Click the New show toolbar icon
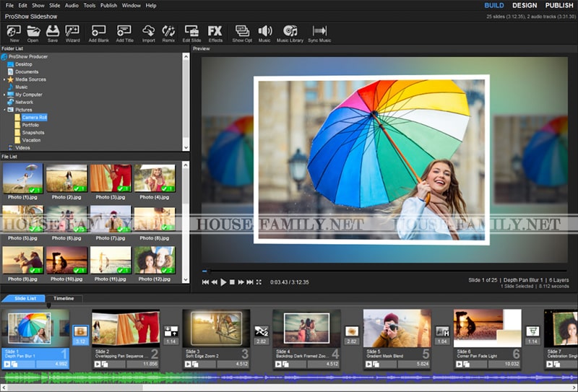578x392 pixels. [x=14, y=33]
